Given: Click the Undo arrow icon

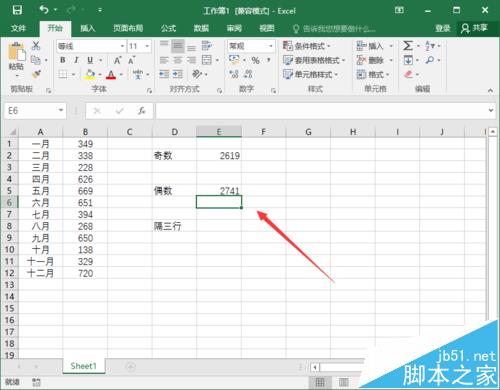Looking at the screenshot, I should [44, 10].
